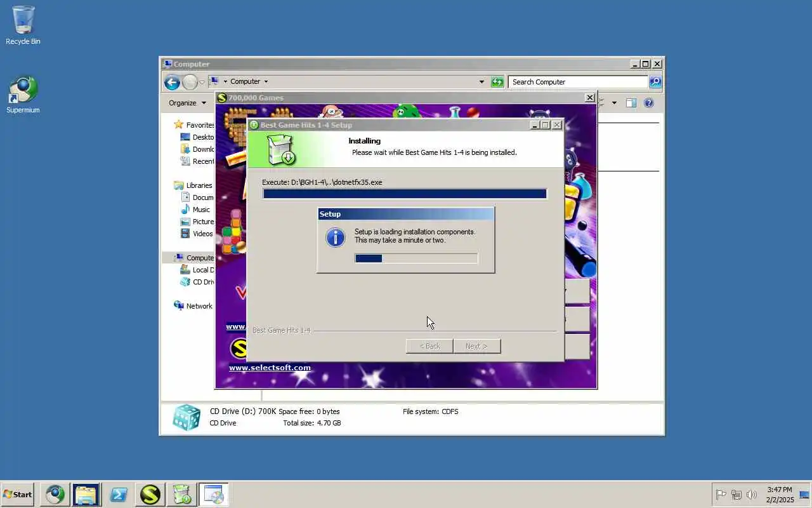Image resolution: width=812 pixels, height=508 pixels.
Task: Click the green installer taskbar icon
Action: click(181, 494)
